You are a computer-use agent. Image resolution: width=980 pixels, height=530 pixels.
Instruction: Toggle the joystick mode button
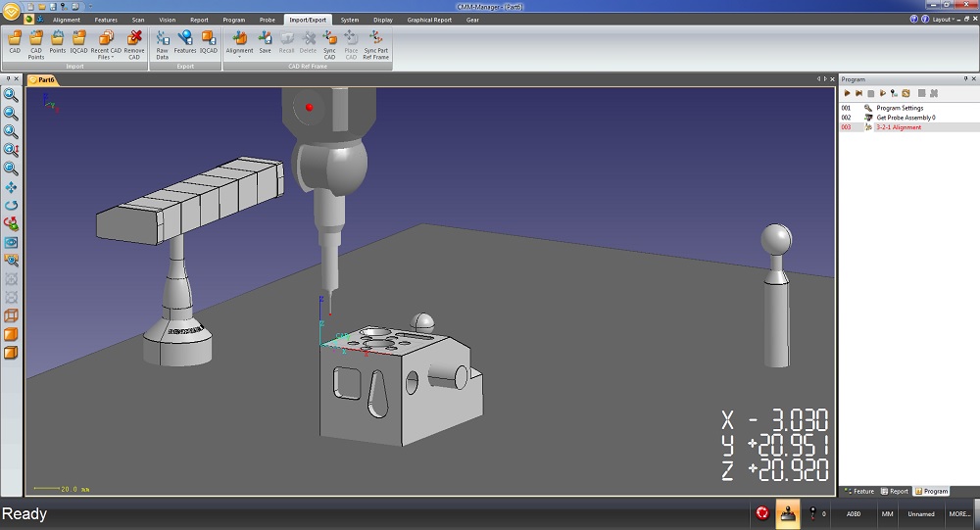pyautogui.click(x=786, y=513)
